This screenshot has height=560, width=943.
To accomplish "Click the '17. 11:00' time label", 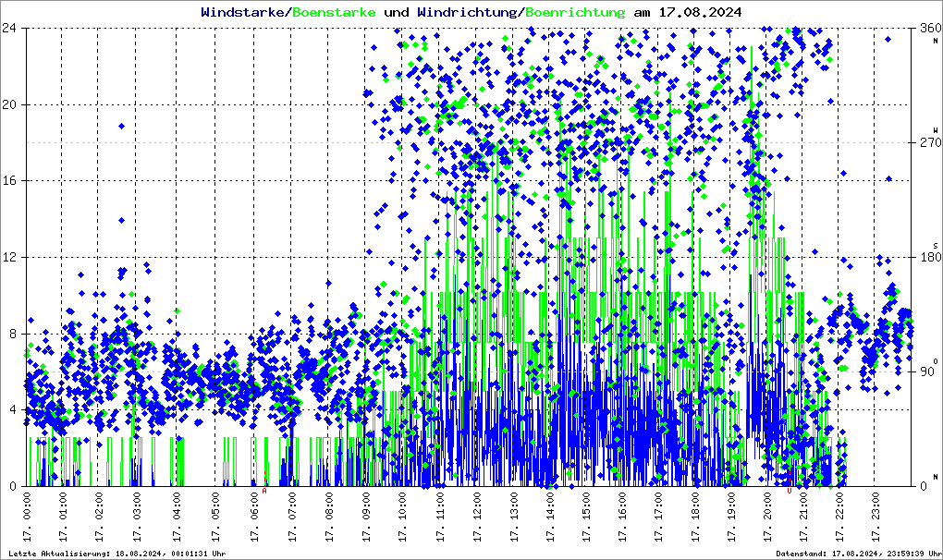I will coord(440,517).
